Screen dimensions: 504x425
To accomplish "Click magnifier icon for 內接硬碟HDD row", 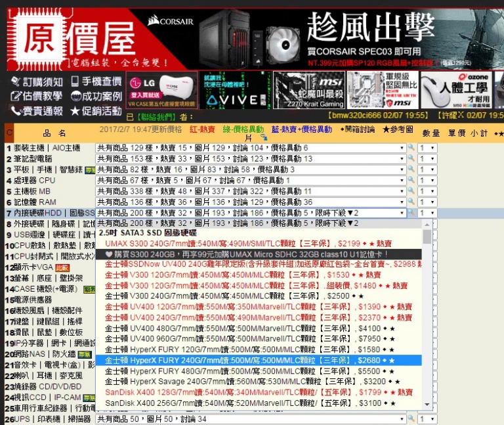I will pyautogui.click(x=411, y=213).
